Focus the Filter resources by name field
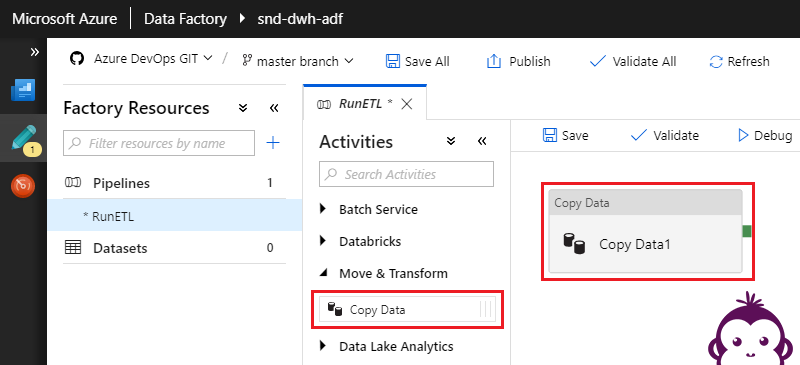Screen dimensions: 800x365 click(159, 143)
